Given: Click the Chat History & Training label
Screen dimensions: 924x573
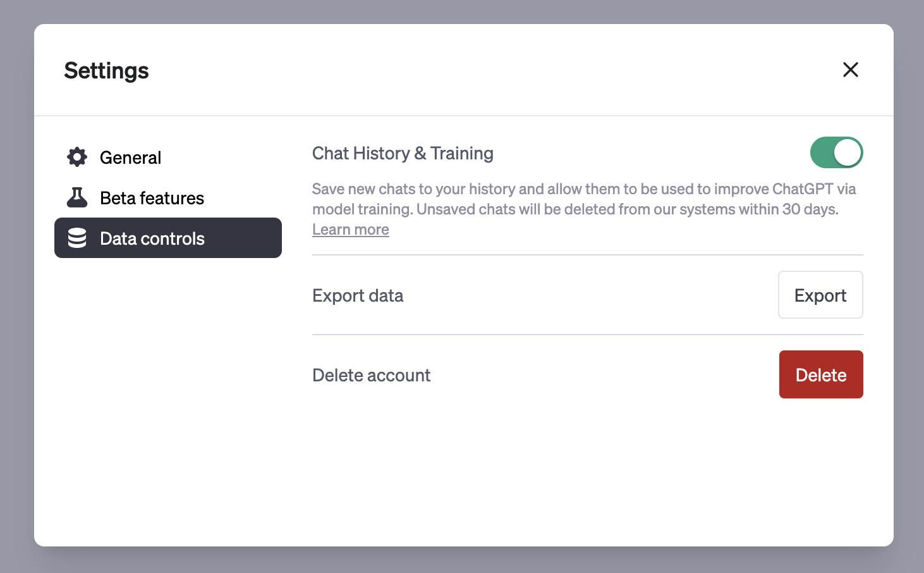Looking at the screenshot, I should click(403, 154).
